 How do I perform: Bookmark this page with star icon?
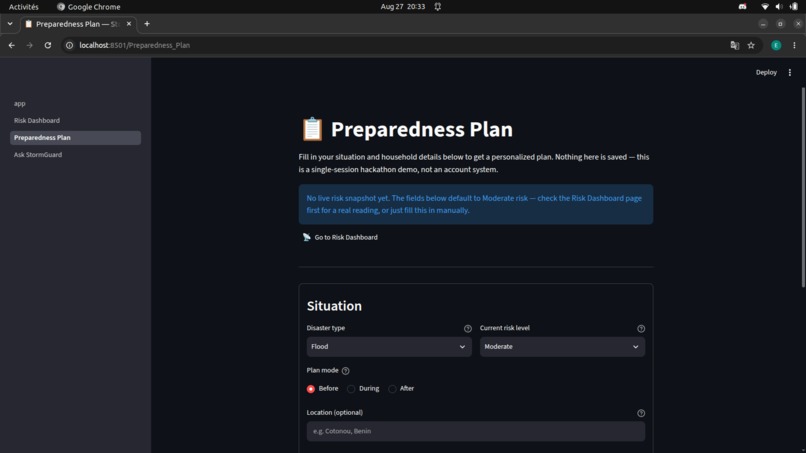(x=751, y=45)
